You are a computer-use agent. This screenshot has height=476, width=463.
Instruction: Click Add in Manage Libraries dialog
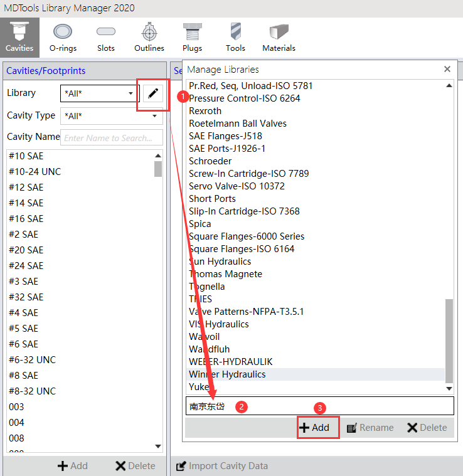314,428
